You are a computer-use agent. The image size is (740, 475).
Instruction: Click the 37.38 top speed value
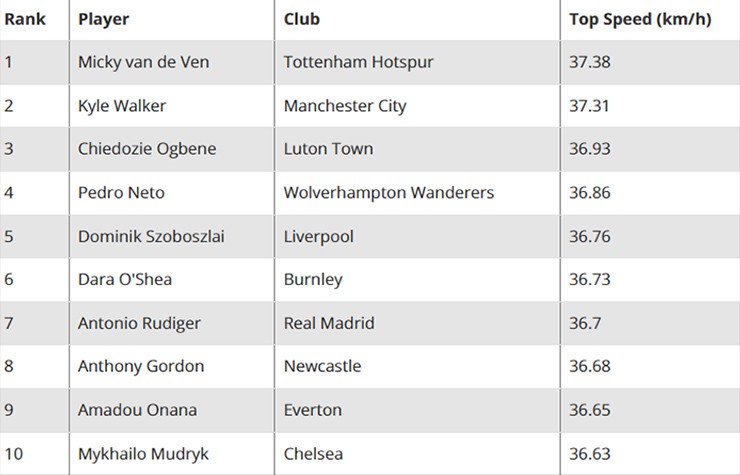coord(590,62)
